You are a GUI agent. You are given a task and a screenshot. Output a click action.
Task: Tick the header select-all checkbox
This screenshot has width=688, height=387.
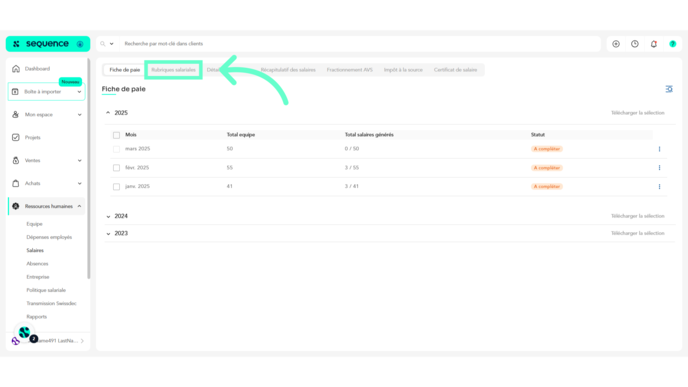(x=116, y=135)
